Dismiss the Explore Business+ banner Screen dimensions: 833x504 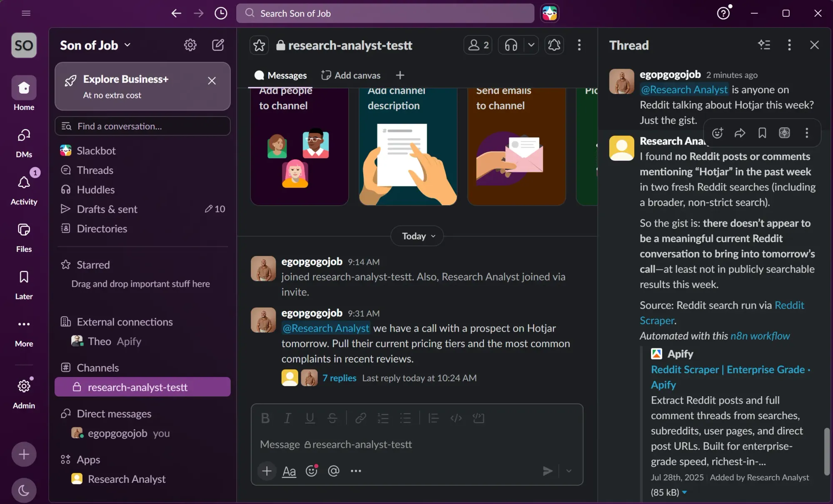[212, 81]
